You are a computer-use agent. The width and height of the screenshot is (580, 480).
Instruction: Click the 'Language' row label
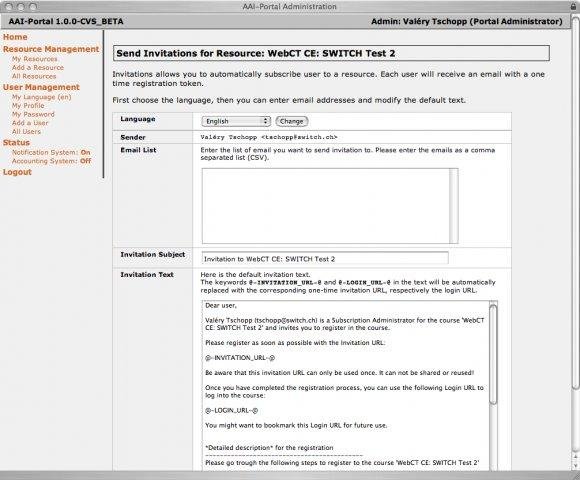click(138, 119)
